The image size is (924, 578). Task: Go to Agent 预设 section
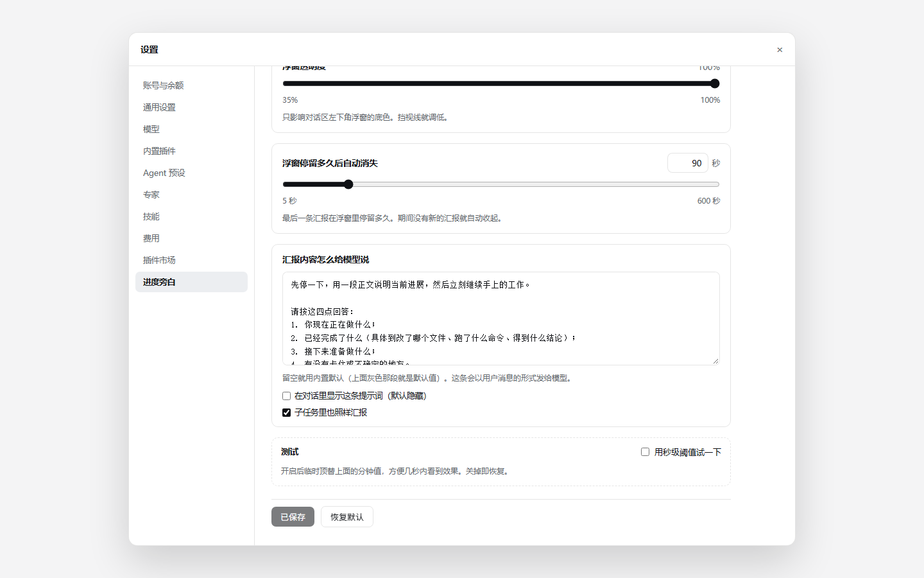[x=191, y=173]
